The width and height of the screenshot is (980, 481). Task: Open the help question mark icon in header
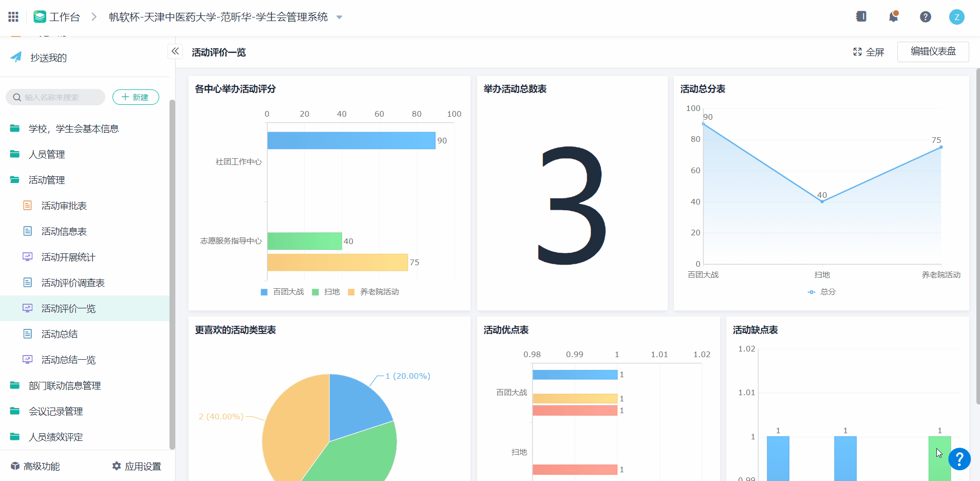pos(925,17)
